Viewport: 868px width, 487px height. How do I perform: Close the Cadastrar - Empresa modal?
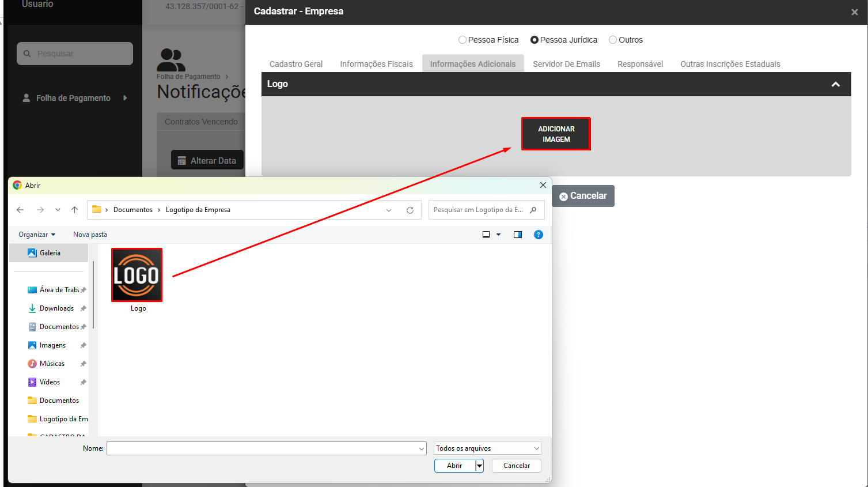[x=855, y=12]
